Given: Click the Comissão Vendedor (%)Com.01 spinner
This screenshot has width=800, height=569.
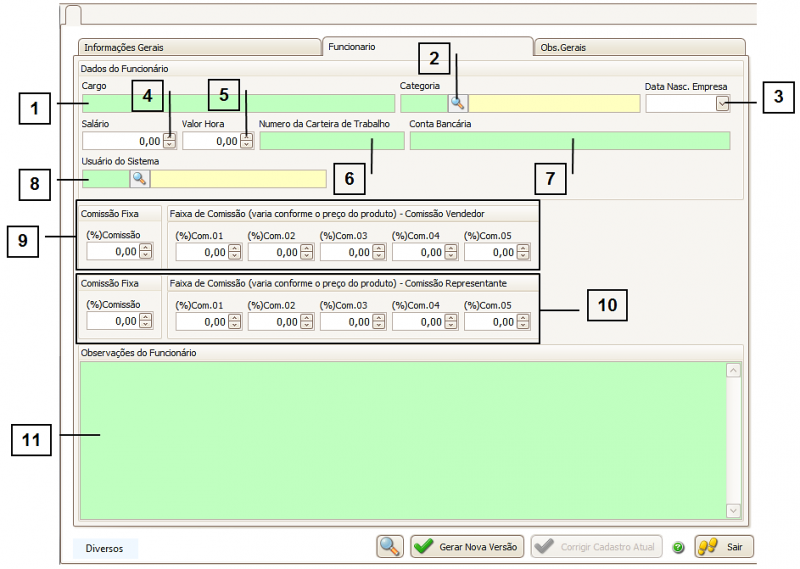Looking at the screenshot, I should point(234,253).
